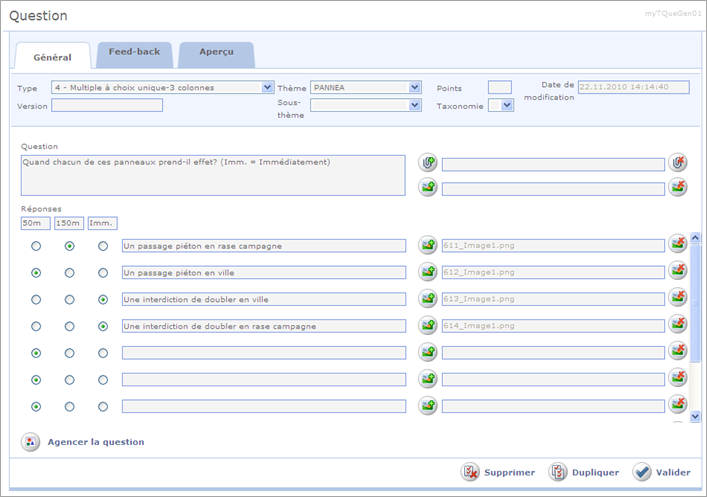Open the Aperçu tab
707x497 pixels.
click(217, 52)
